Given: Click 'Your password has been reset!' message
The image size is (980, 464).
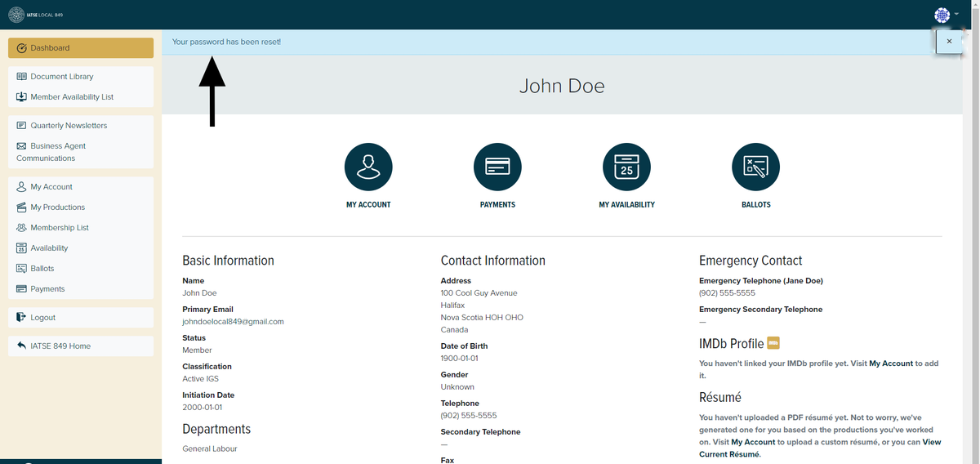Looking at the screenshot, I should (226, 42).
